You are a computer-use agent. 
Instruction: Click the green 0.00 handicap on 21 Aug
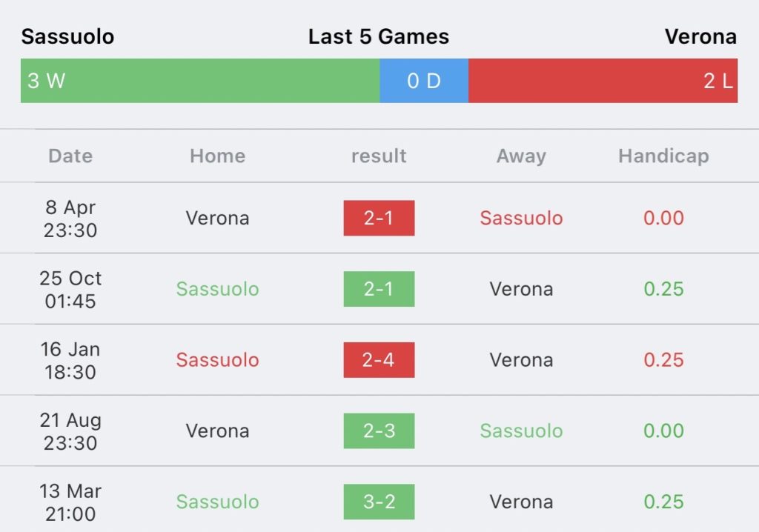coord(663,430)
